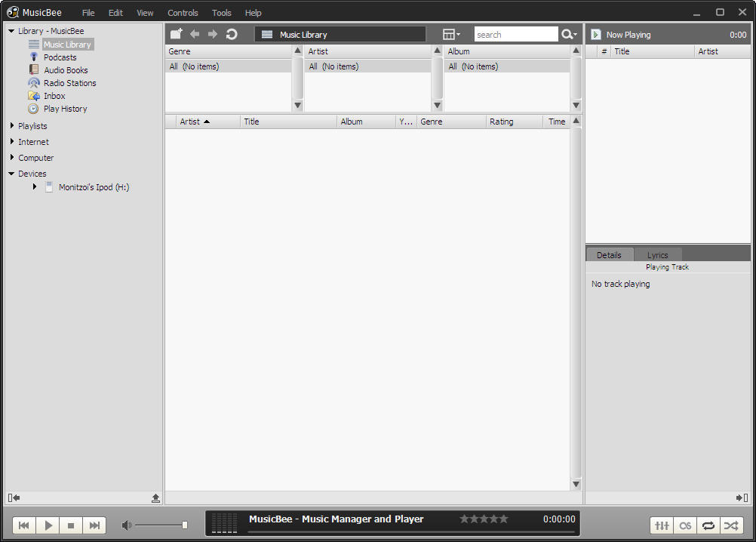Open the panel layout dropdown icon
Image resolution: width=756 pixels, height=542 pixels.
(x=451, y=34)
